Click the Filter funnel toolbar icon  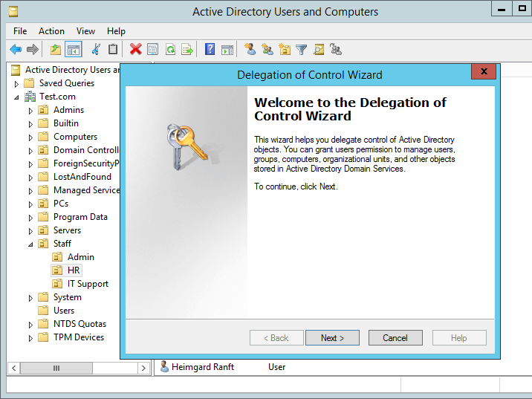[301, 50]
